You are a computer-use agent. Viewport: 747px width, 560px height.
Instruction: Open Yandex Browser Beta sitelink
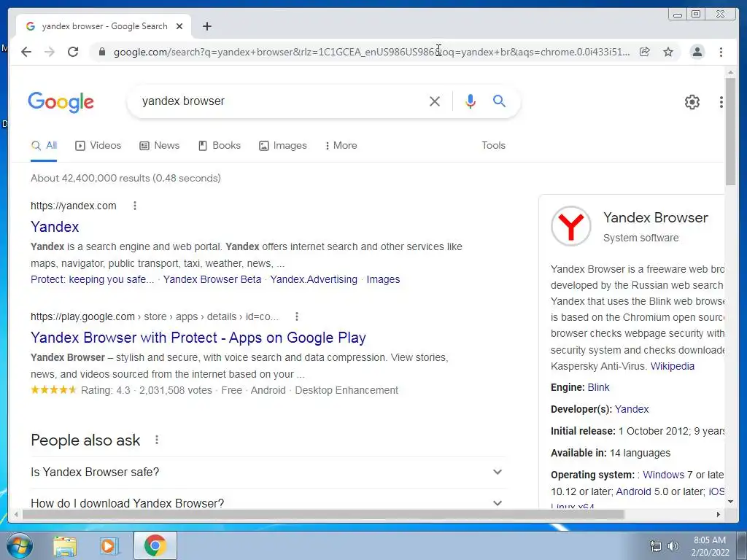(212, 279)
